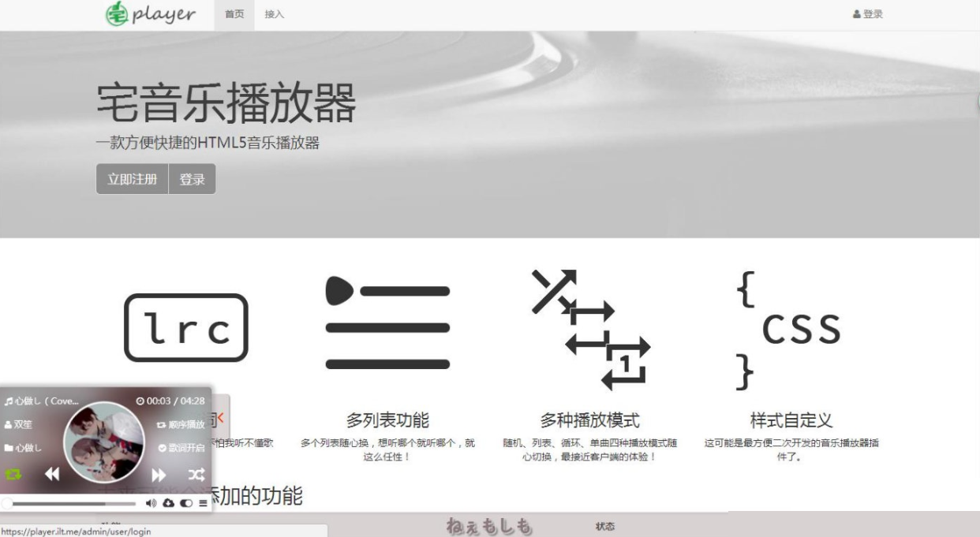Screen dimensions: 980x537
Task: Open the 接入 navigation tab
Action: (275, 15)
